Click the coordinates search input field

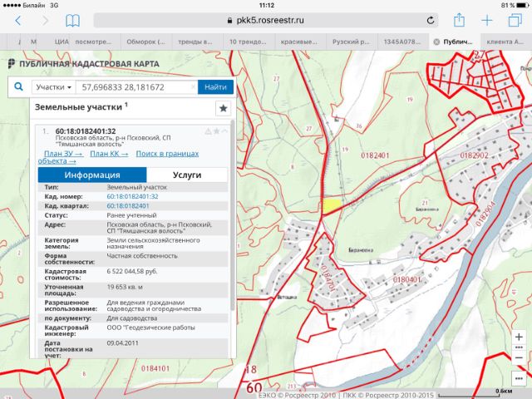click(x=136, y=87)
